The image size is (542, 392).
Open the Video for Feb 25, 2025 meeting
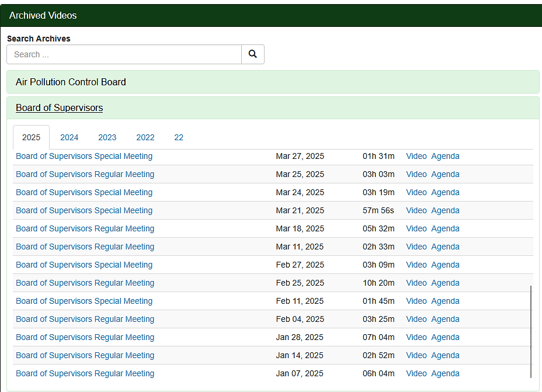(x=416, y=283)
